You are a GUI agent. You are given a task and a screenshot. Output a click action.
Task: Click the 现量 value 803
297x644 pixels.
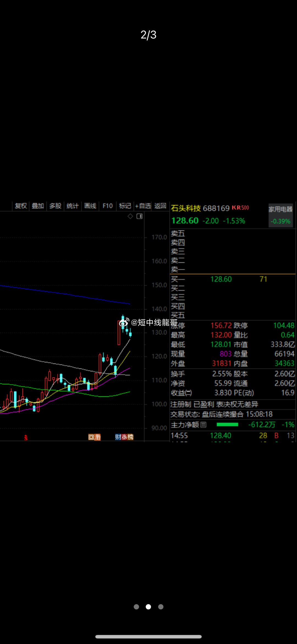(226, 354)
